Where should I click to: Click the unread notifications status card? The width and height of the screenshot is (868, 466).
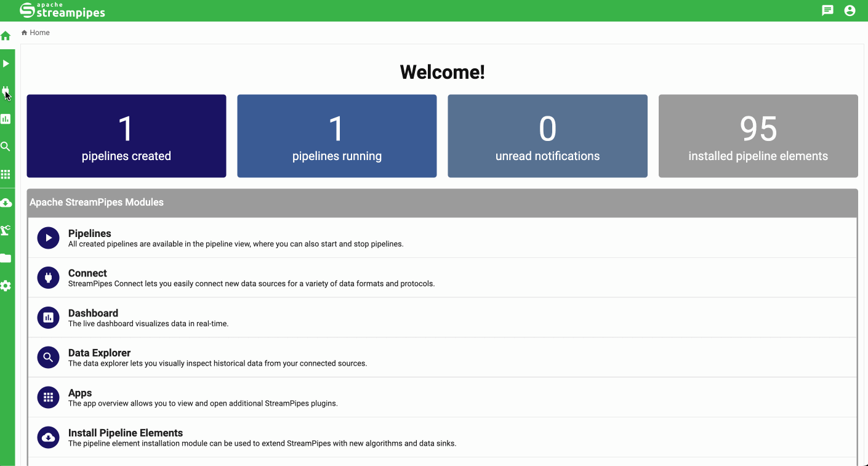point(547,136)
